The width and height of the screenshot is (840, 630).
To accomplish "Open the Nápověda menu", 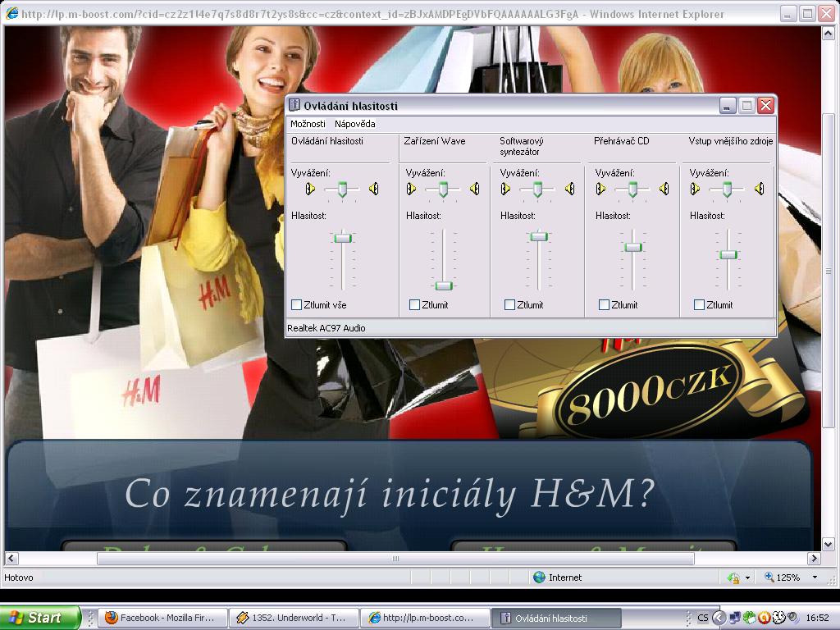I will (x=354, y=124).
